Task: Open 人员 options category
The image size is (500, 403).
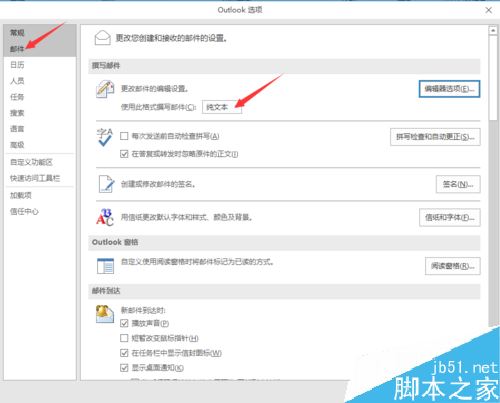Action: tap(40, 81)
